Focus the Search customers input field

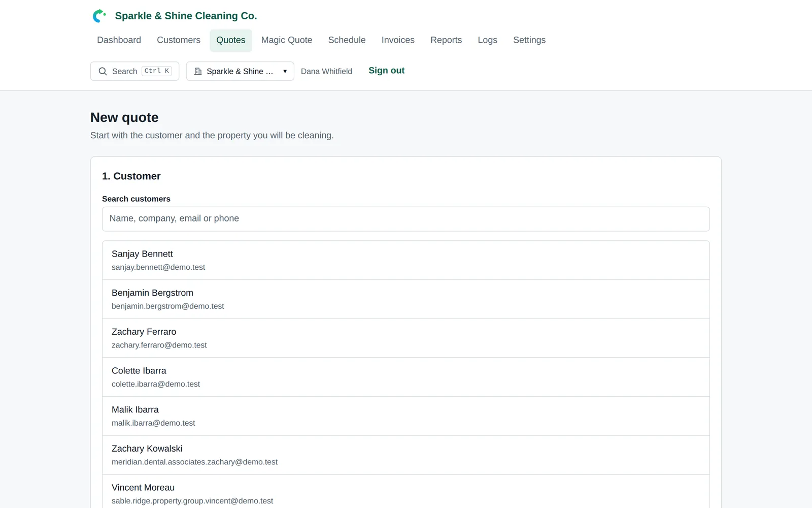click(406, 219)
